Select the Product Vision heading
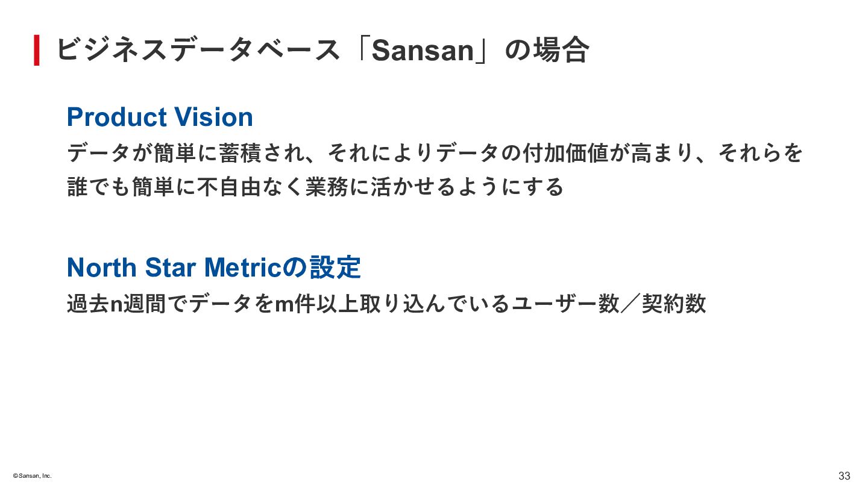The width and height of the screenshot is (868, 488). pyautogui.click(x=160, y=117)
